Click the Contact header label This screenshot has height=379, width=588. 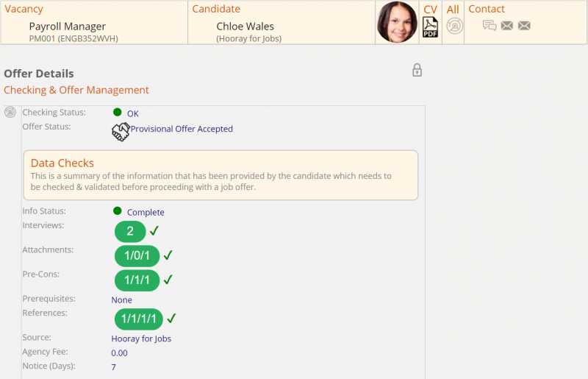[487, 9]
